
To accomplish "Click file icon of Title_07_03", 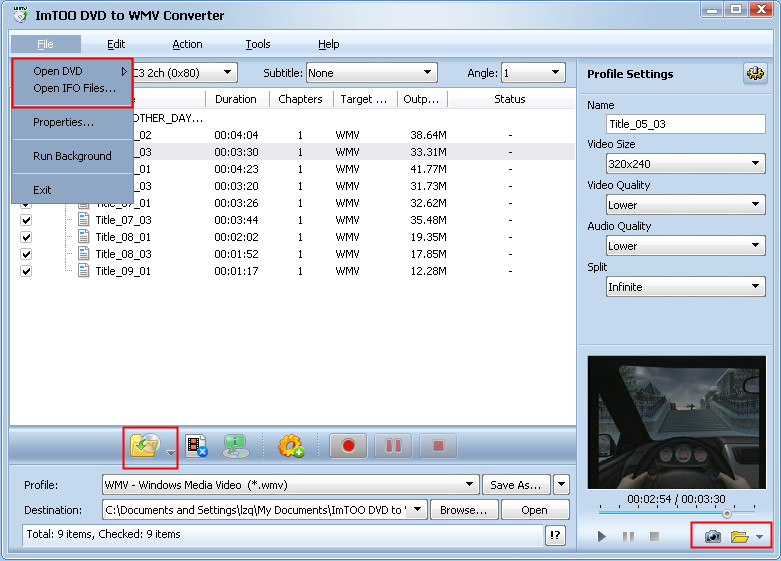I will click(x=84, y=220).
